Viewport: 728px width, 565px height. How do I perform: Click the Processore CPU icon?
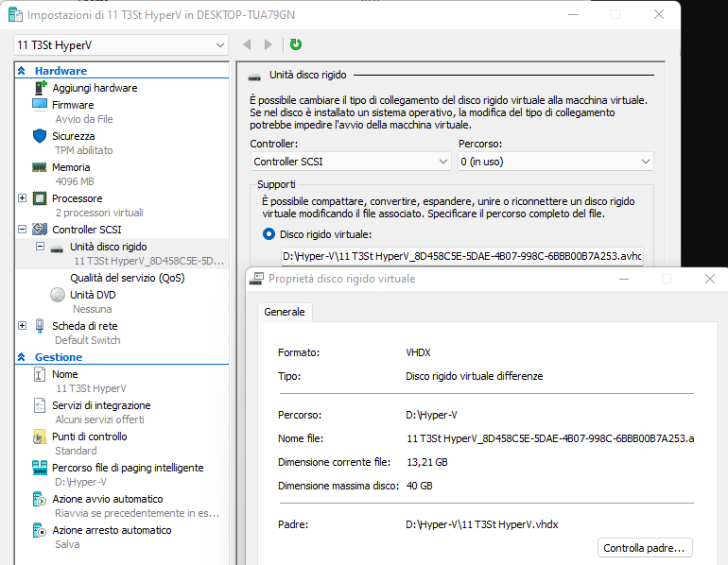click(x=40, y=198)
